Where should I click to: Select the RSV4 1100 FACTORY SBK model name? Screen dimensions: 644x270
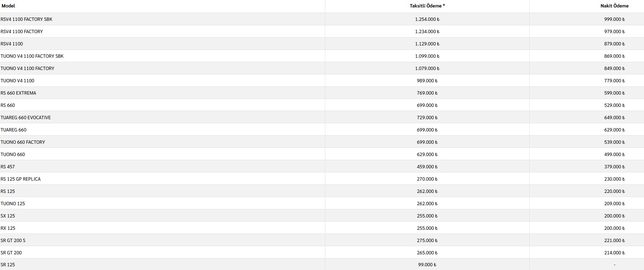[x=26, y=19]
